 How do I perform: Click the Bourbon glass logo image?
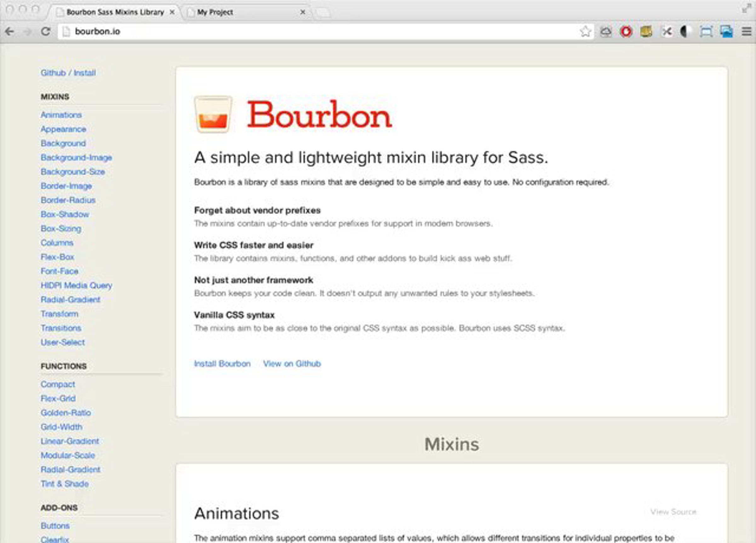[x=213, y=114]
